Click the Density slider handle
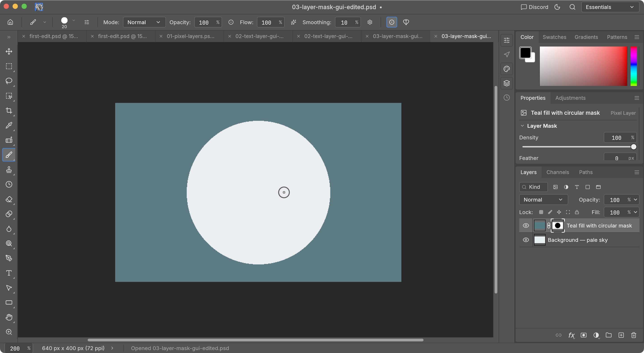The height and width of the screenshot is (353, 644). 633,147
